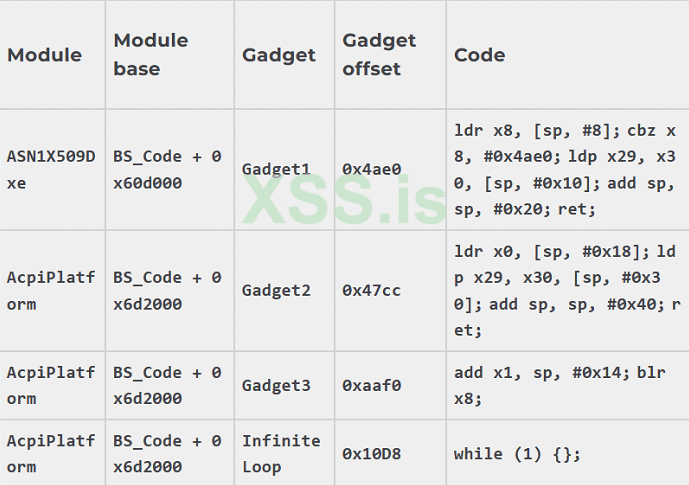Click the add x1, sp, #0x14 code cell
The width and height of the screenshot is (689, 485).
point(546,386)
